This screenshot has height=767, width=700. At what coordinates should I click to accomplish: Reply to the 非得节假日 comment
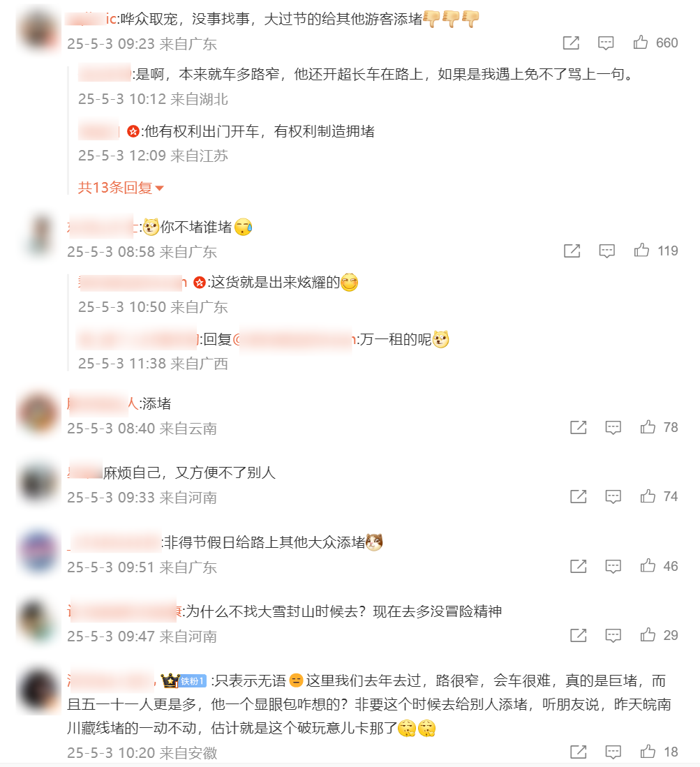[x=613, y=567]
